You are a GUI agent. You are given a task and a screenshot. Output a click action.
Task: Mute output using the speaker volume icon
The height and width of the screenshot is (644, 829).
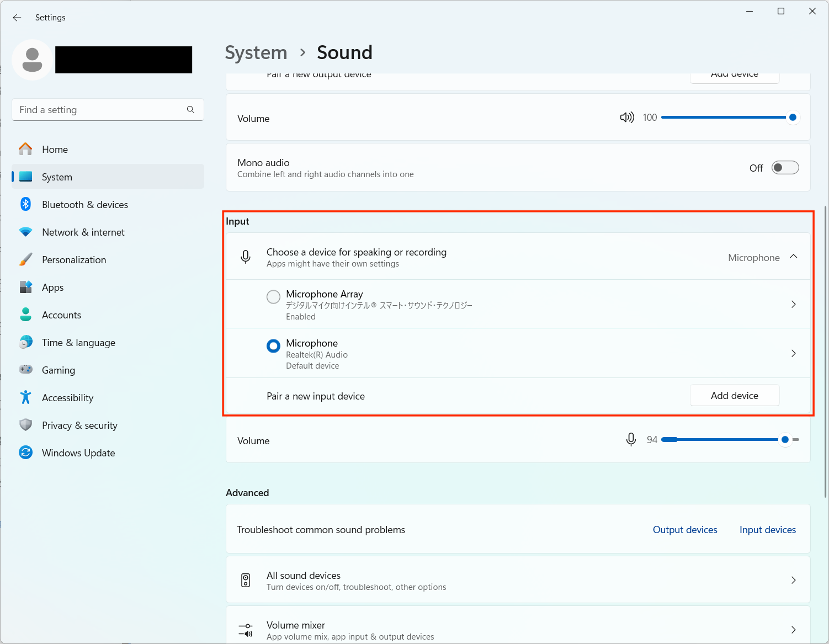(626, 118)
